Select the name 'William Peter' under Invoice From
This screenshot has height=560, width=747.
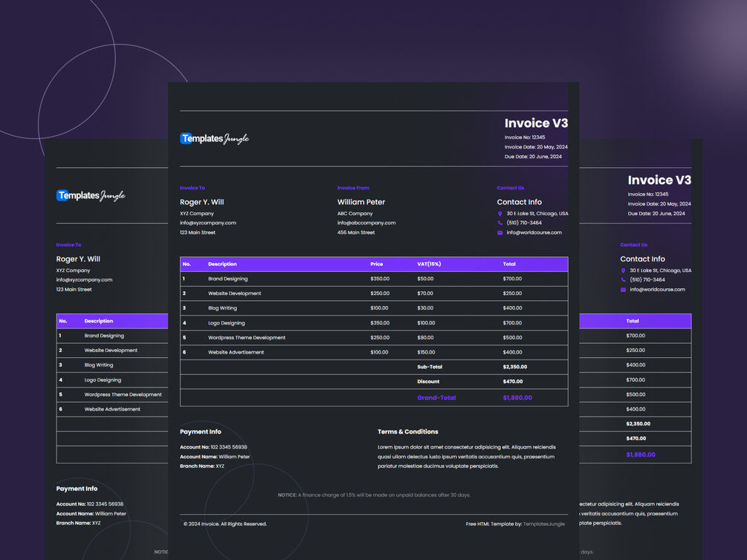361,202
